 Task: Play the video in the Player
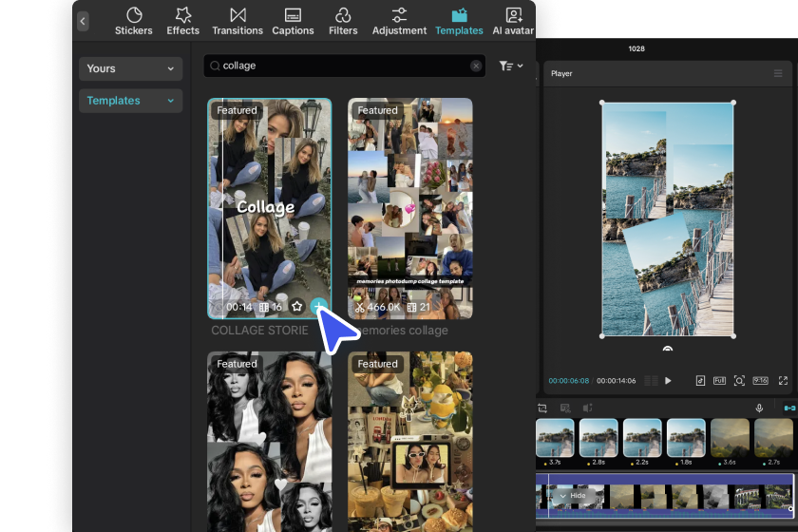(x=668, y=381)
